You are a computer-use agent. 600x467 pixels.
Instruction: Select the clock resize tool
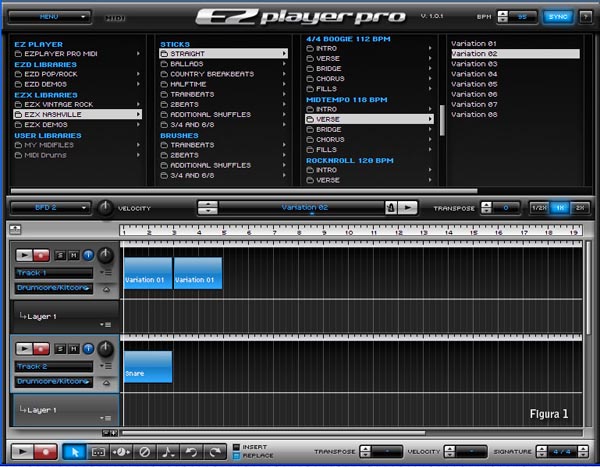click(x=121, y=452)
